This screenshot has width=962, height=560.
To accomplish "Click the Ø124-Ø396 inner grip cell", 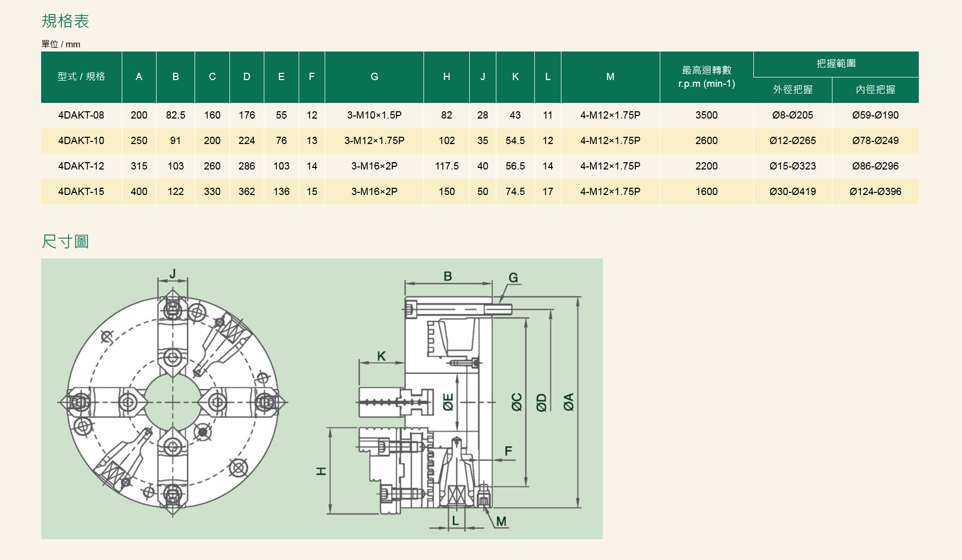I will (875, 192).
